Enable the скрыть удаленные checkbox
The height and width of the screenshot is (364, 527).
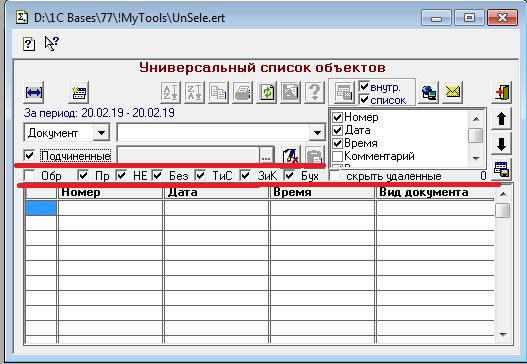pyautogui.click(x=334, y=175)
